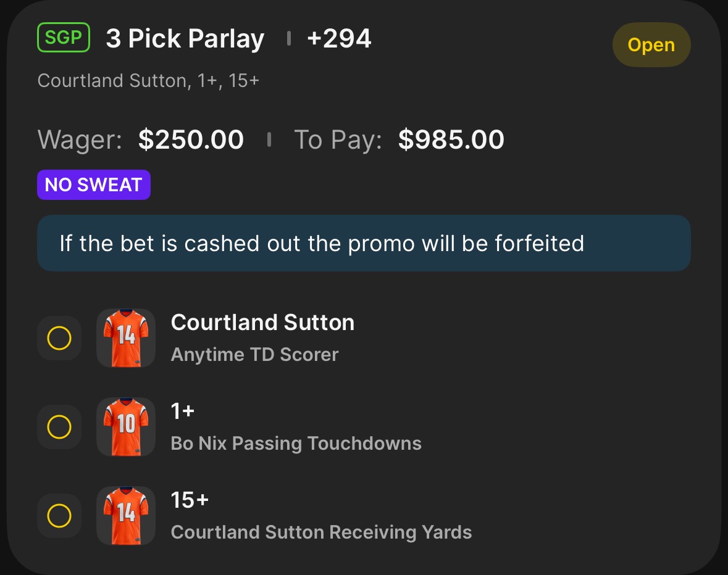Viewport: 728px width, 575px height.
Task: Click the $250.00 wager amount
Action: [x=191, y=139]
